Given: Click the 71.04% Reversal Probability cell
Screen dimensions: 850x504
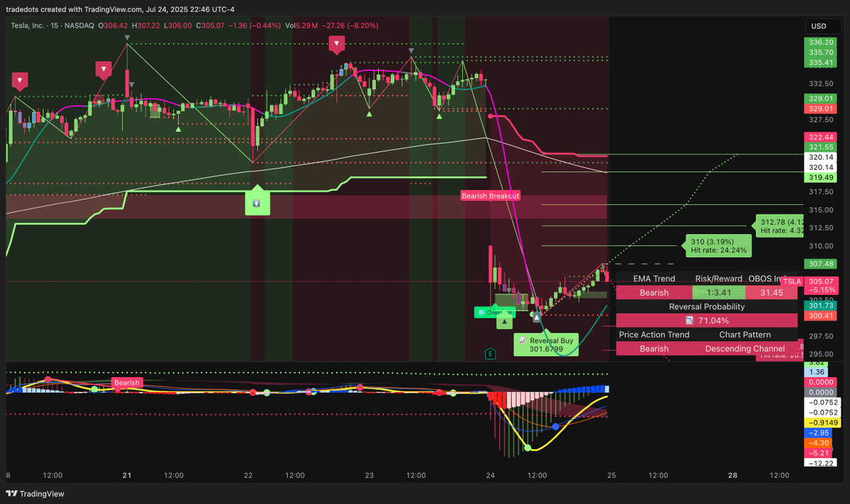Looking at the screenshot, I should 707,320.
